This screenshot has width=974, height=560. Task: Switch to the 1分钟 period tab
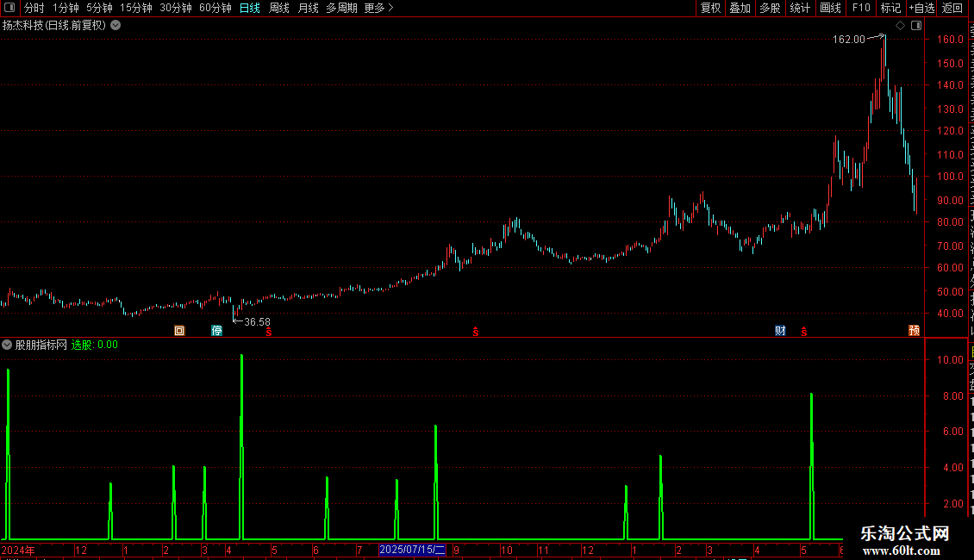[66, 8]
